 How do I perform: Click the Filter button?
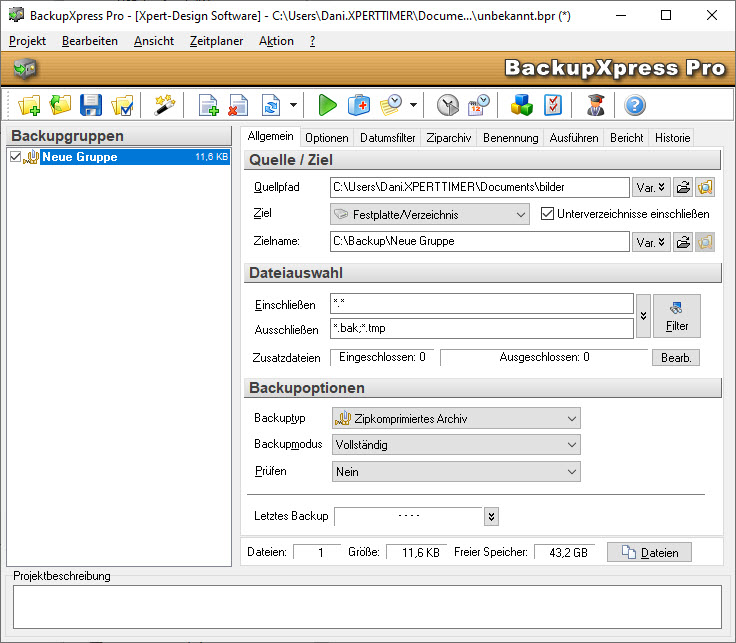(677, 316)
